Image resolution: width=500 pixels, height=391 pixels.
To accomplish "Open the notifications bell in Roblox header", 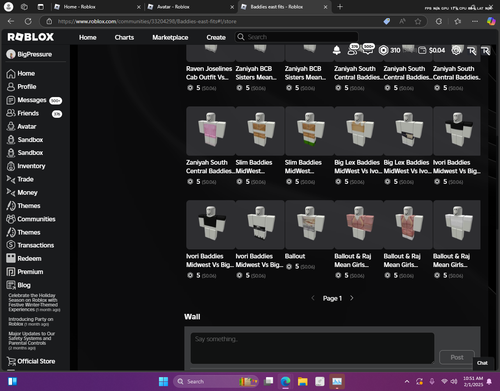I will point(337,50).
